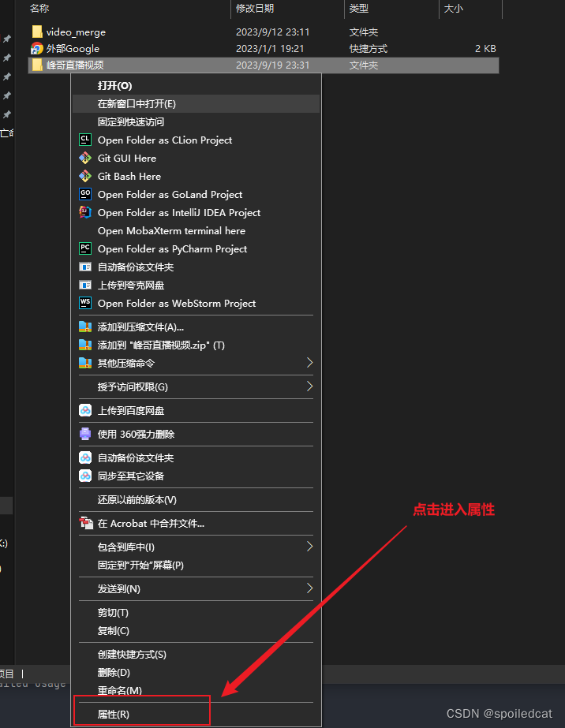The height and width of the screenshot is (728, 565).
Task: Choose 删除(D) from menu
Action: coord(196,672)
